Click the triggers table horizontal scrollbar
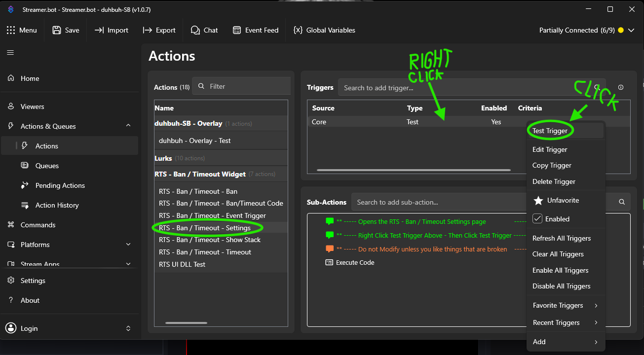The width and height of the screenshot is (644, 355). pyautogui.click(x=415, y=170)
